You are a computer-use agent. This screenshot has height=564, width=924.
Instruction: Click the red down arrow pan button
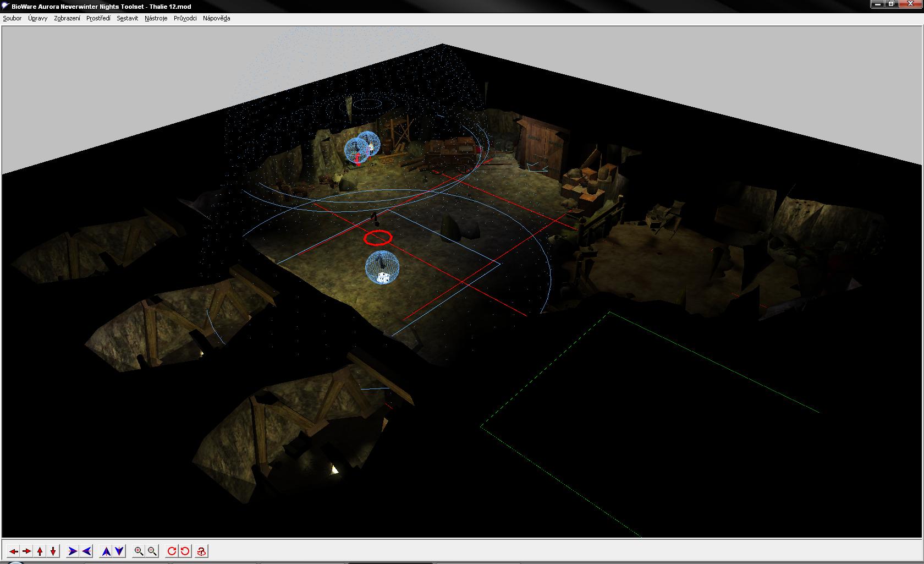(x=53, y=551)
